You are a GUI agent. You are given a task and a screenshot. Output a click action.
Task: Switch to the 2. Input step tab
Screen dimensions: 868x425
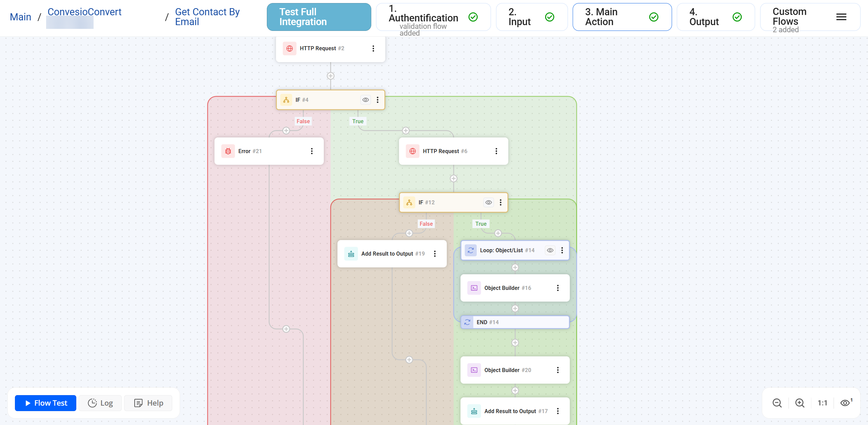[531, 17]
